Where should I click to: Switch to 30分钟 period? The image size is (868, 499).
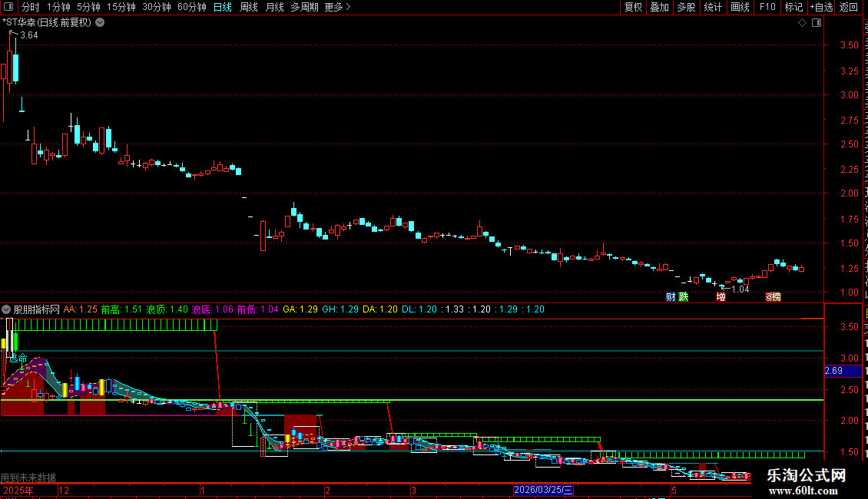click(157, 7)
